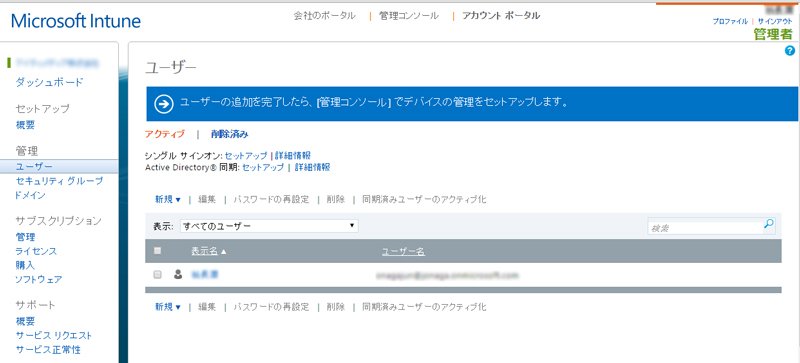Click the search magnifier icon
Viewport: 800px width, 363px height.
[x=769, y=224]
